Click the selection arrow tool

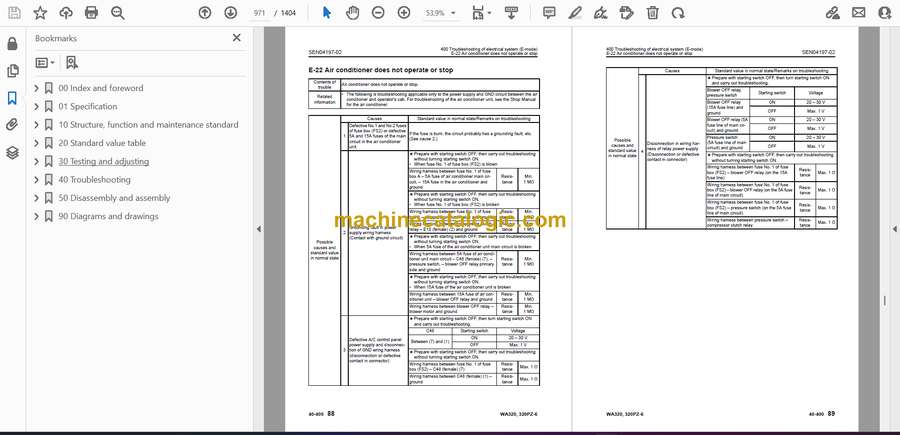[x=327, y=13]
